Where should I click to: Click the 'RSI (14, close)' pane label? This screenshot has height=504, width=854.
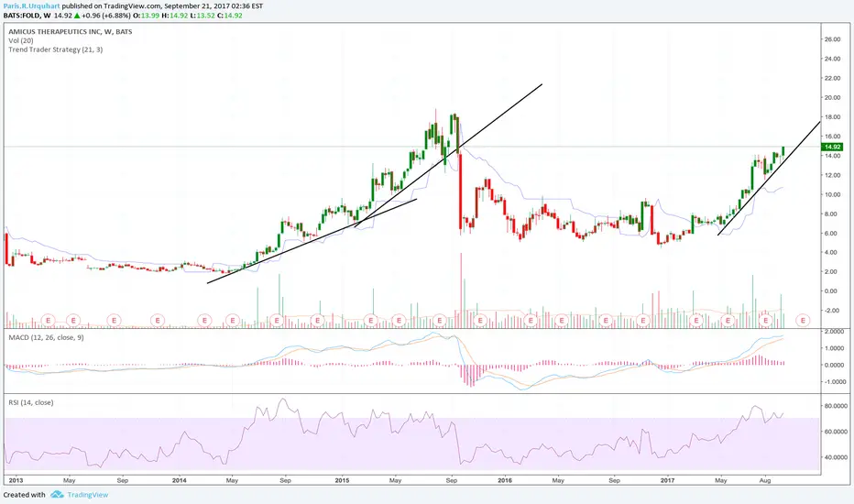tap(31, 402)
